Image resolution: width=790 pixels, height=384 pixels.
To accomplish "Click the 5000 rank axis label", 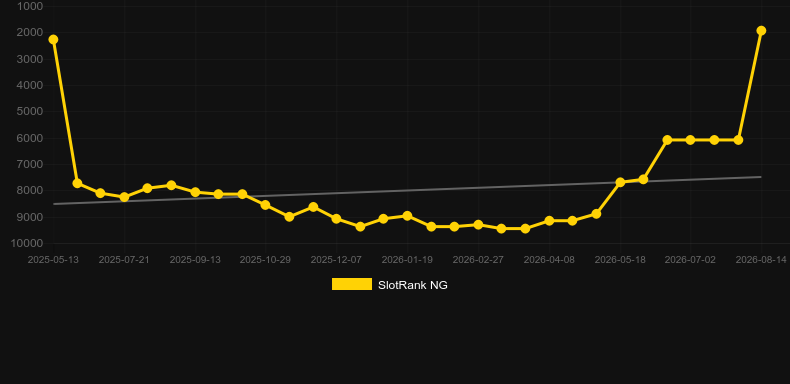I will pos(30,111).
